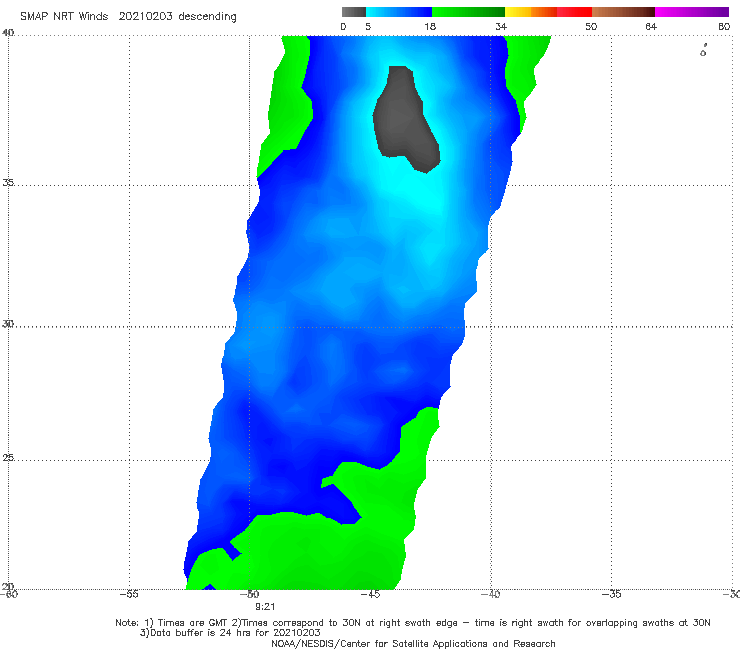Click the green segment of the color bar
Viewport: 740px width, 650px height.
468,12
